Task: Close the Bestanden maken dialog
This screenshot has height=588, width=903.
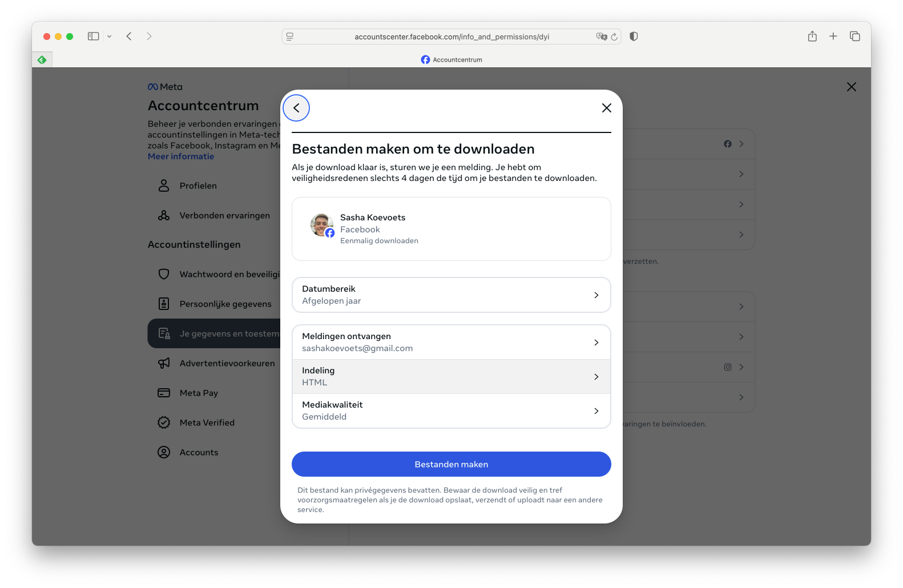Action: pos(607,108)
